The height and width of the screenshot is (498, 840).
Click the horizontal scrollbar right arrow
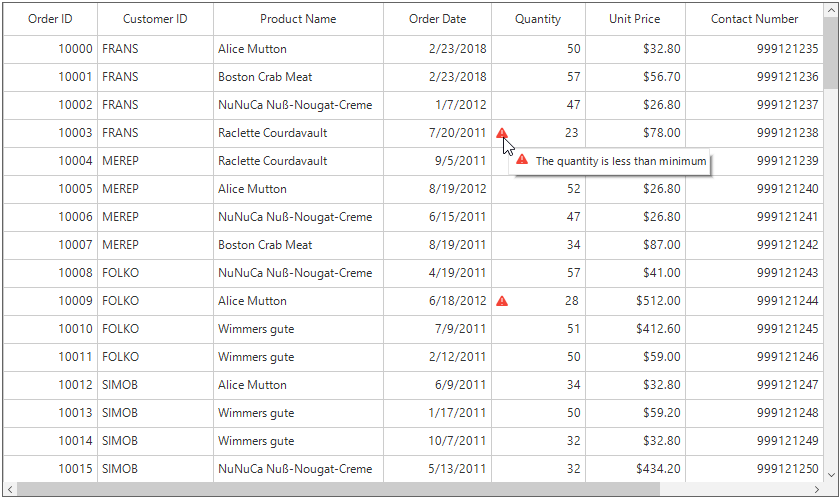point(816,489)
